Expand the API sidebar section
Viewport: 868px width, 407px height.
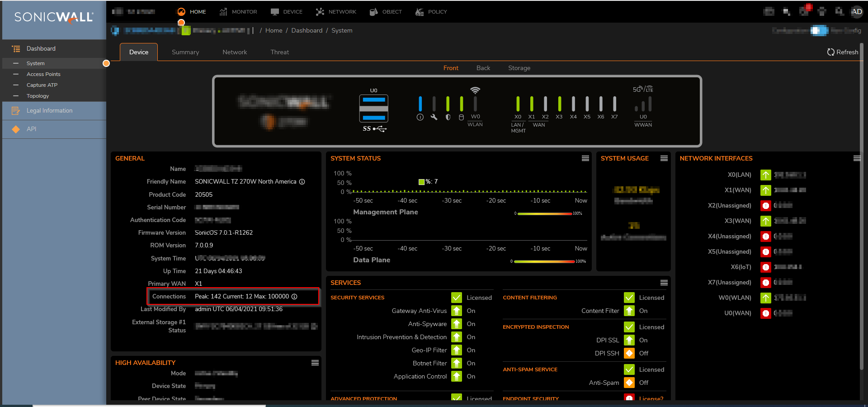click(x=54, y=129)
